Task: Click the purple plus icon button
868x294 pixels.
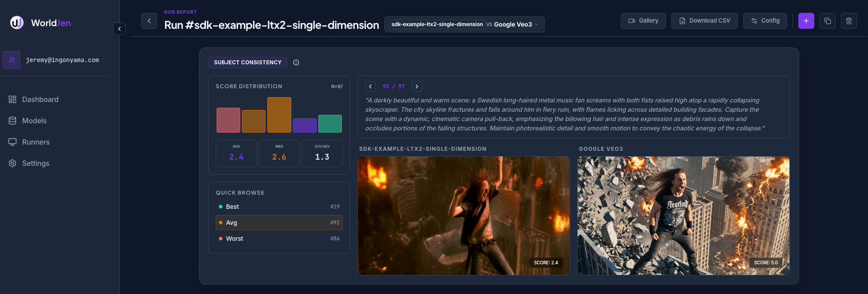Action: tap(806, 21)
